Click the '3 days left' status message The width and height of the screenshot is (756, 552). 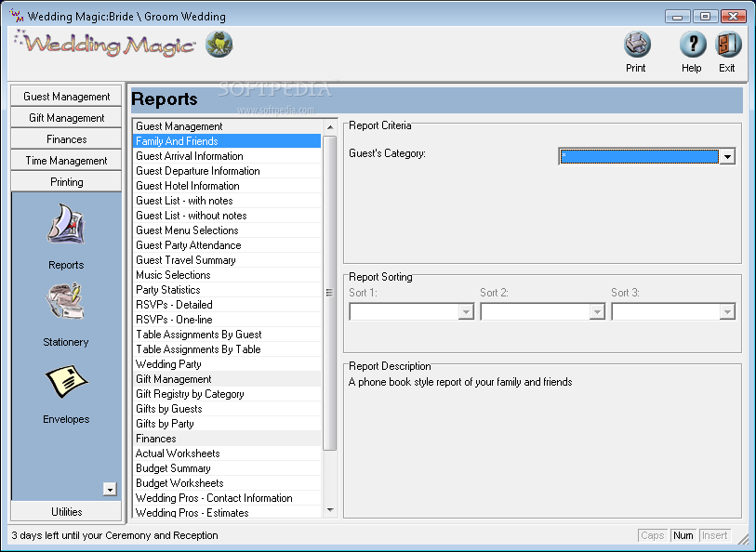[x=114, y=535]
